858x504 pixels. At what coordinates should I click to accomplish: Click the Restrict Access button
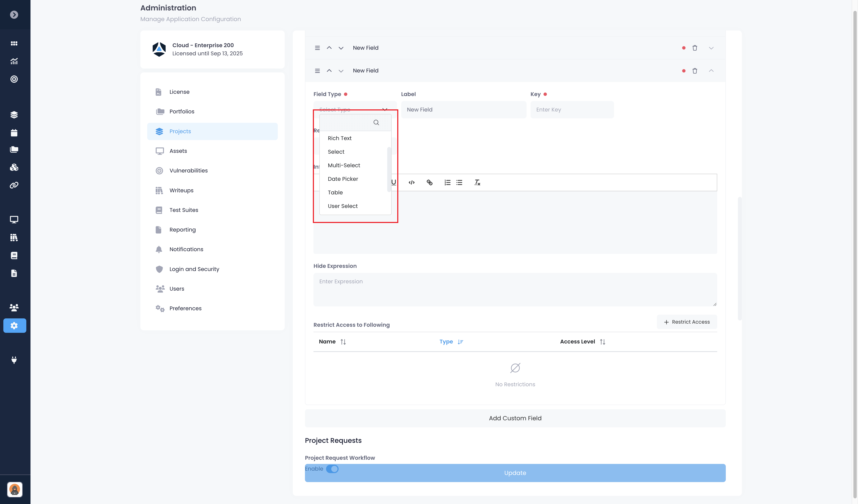coord(687,322)
